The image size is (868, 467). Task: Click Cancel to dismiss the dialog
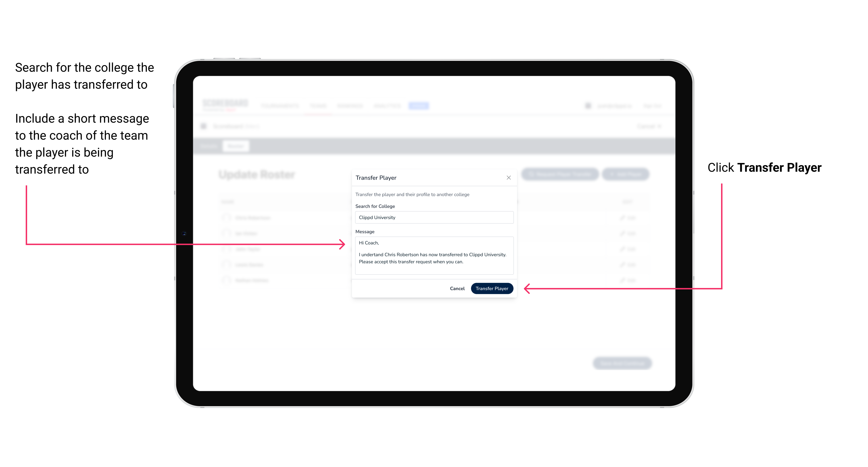[x=458, y=288]
